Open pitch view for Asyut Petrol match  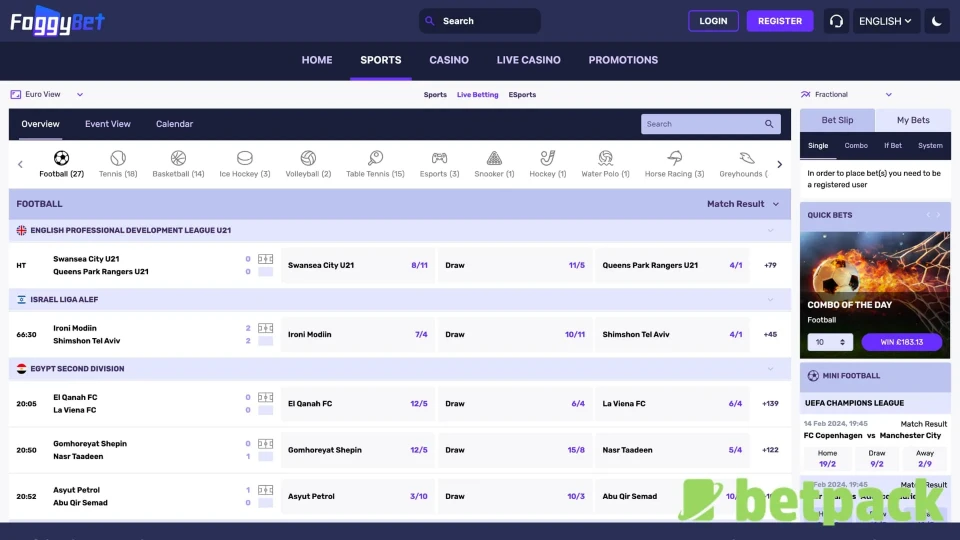(x=265, y=490)
